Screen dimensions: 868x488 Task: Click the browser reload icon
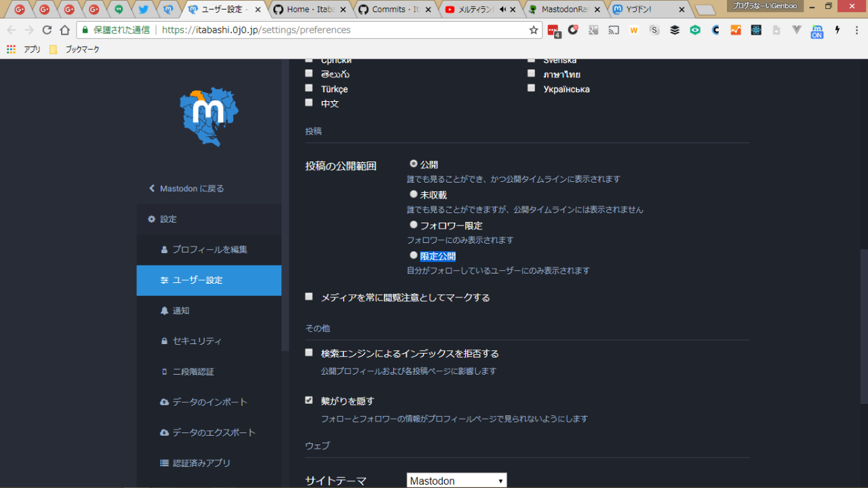[x=47, y=30]
